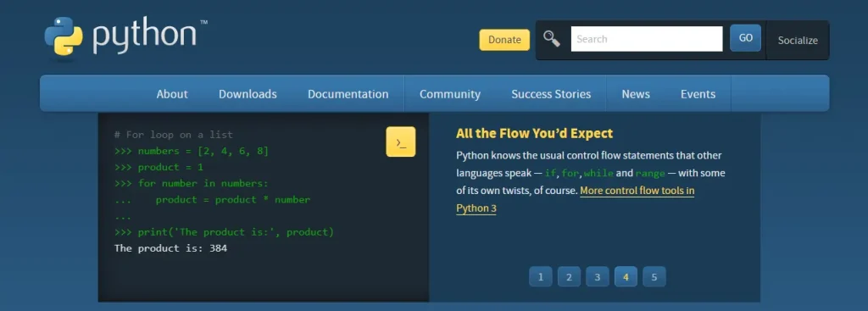Go to slide 1
The image size is (868, 311).
pyautogui.click(x=541, y=277)
